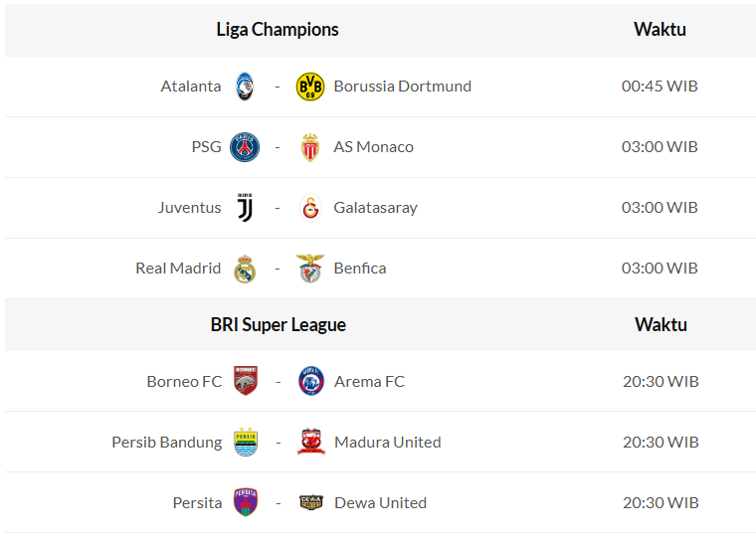The width and height of the screenshot is (756, 546).
Task: Click the AS Monaco crest
Action: [310, 147]
